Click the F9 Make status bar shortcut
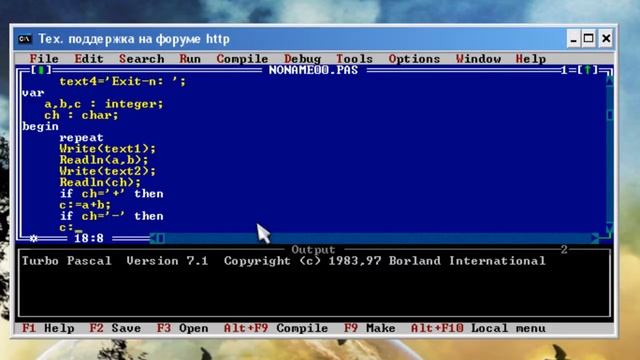 (x=369, y=328)
